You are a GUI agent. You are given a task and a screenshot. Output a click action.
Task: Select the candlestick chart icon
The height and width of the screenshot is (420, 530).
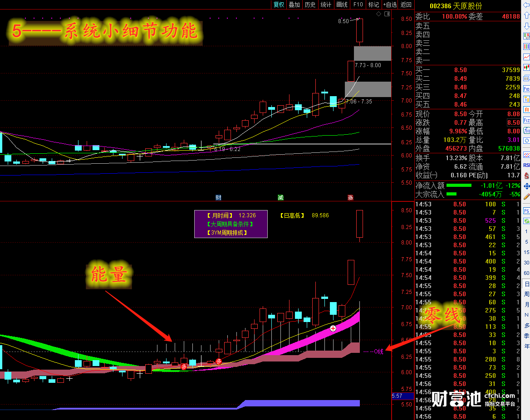click(x=526, y=67)
